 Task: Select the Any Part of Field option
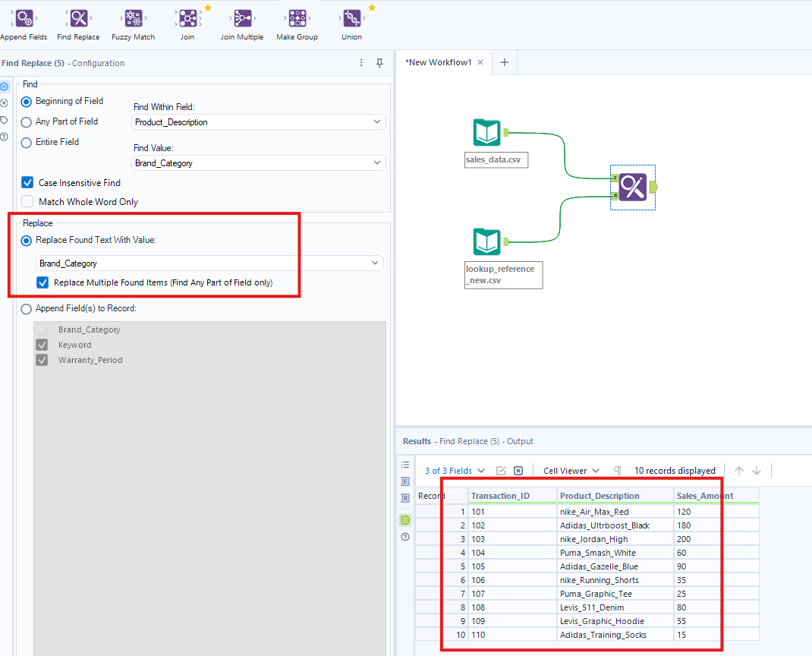27,121
